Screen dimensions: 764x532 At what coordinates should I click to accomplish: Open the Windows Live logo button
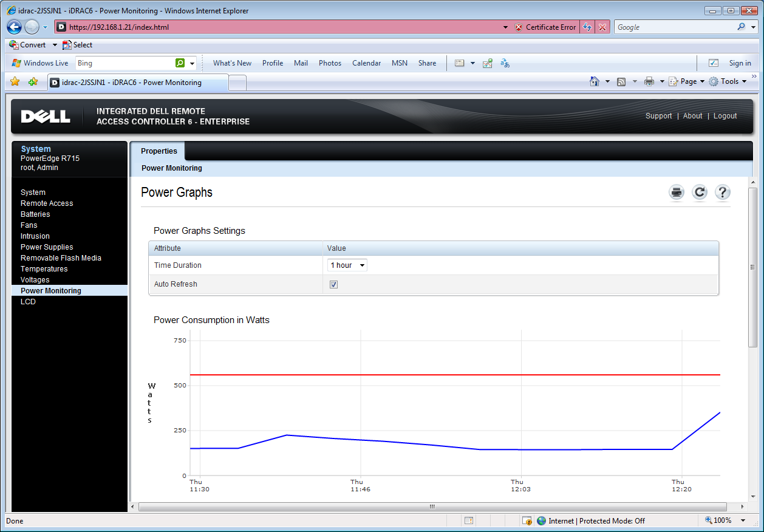click(x=40, y=63)
